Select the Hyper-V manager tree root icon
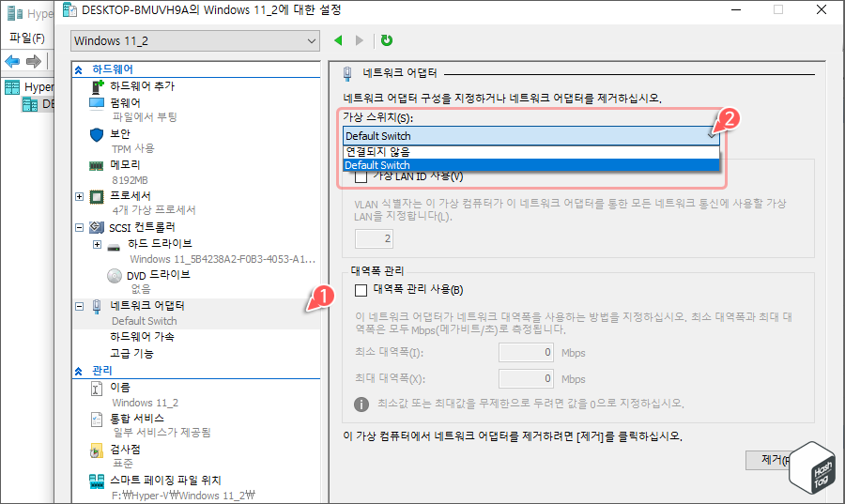 pyautogui.click(x=12, y=86)
